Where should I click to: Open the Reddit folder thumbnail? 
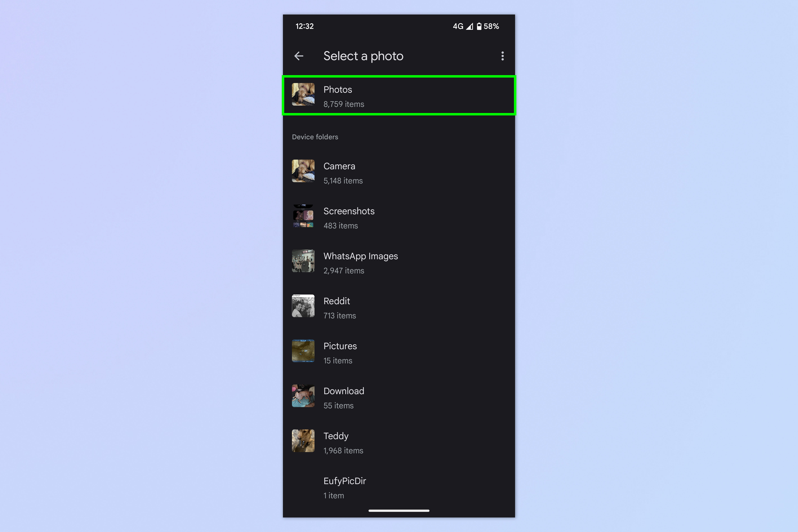click(303, 306)
